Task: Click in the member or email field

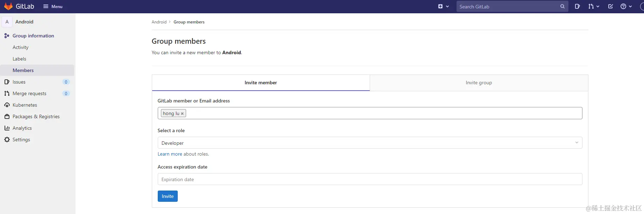Action: 370,113
